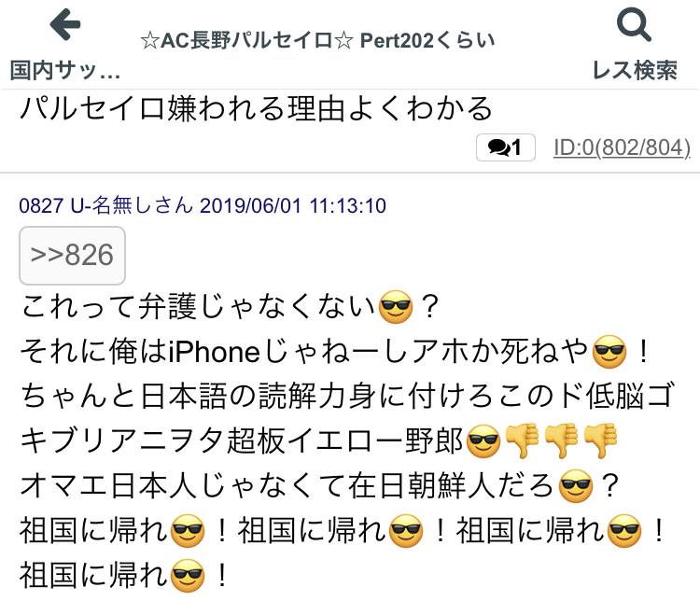Tap the sunglasses emoji on the last line

tap(188, 576)
